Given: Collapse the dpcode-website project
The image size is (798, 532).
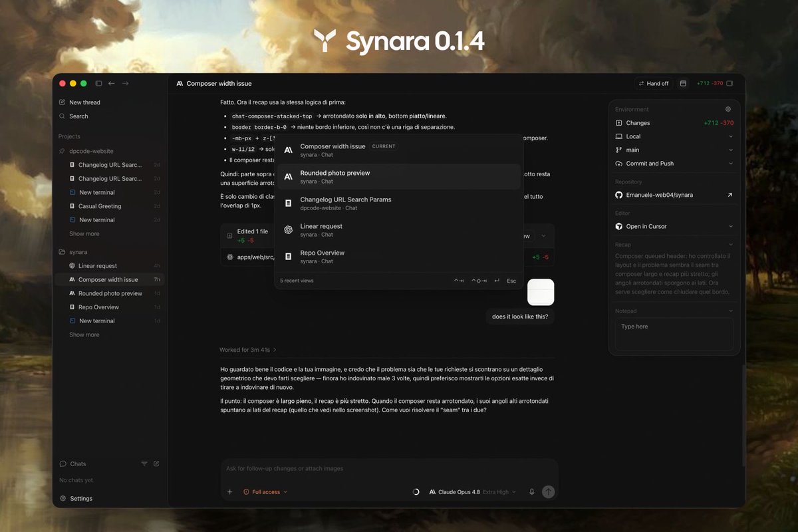Looking at the screenshot, I should point(91,151).
